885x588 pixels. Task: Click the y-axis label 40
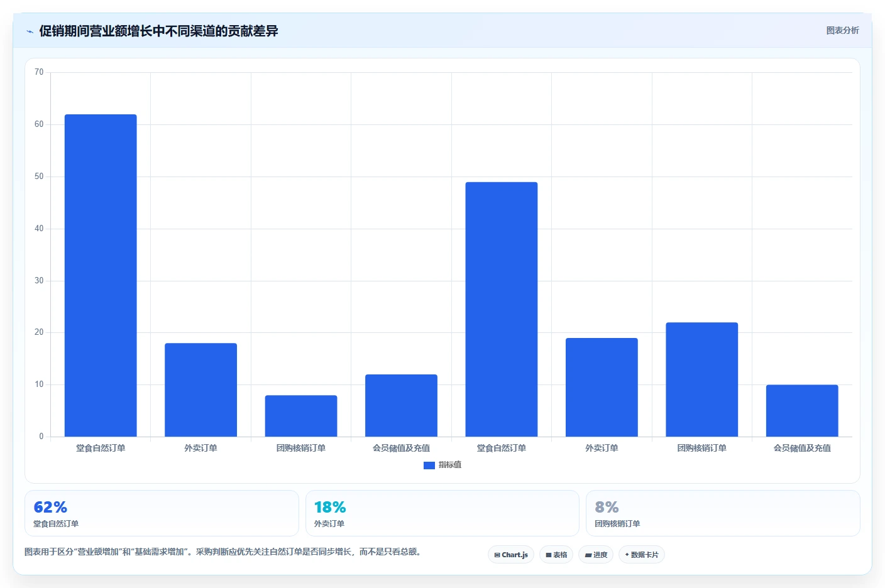coord(39,229)
